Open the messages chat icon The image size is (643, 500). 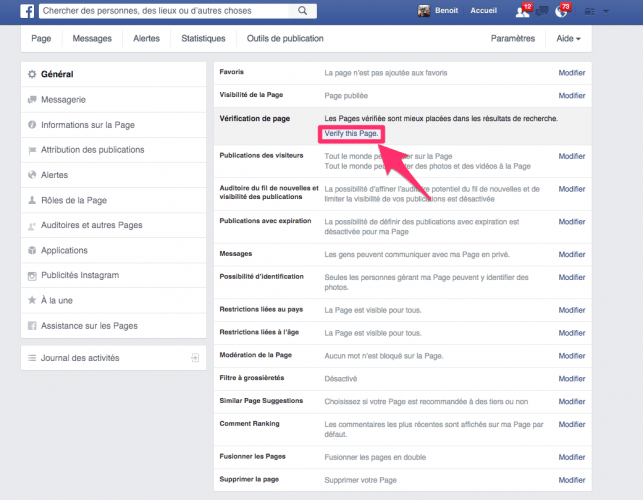pos(542,11)
